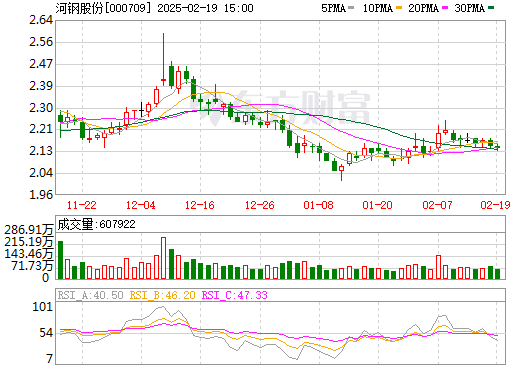
Task: Click the 5PMA gray legend swatch
Action: pos(351,8)
